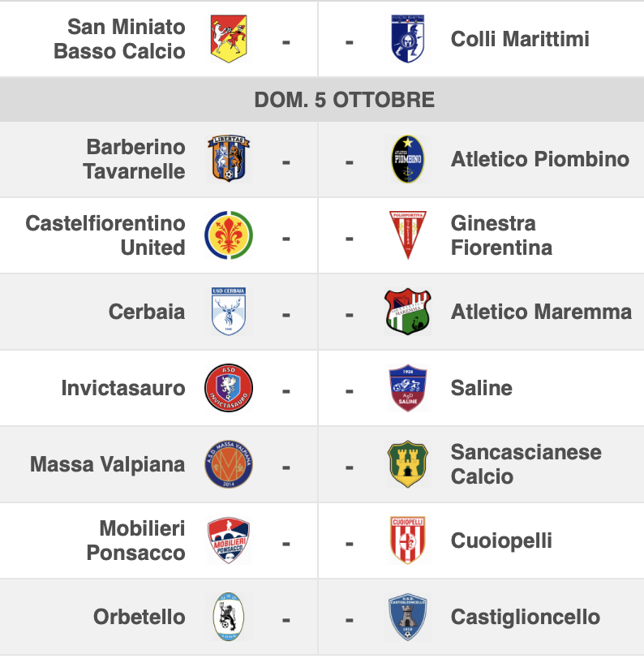Select the Castelfiorentino United lily emblem
644x659 pixels.
point(229,235)
